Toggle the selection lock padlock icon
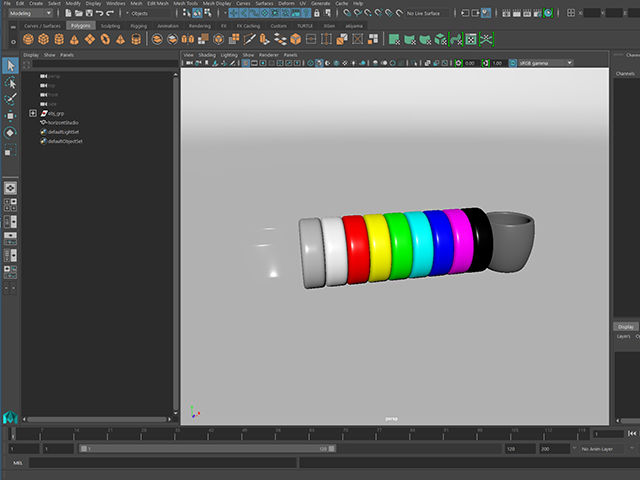Screen dimensions: 640x480 pos(316,13)
